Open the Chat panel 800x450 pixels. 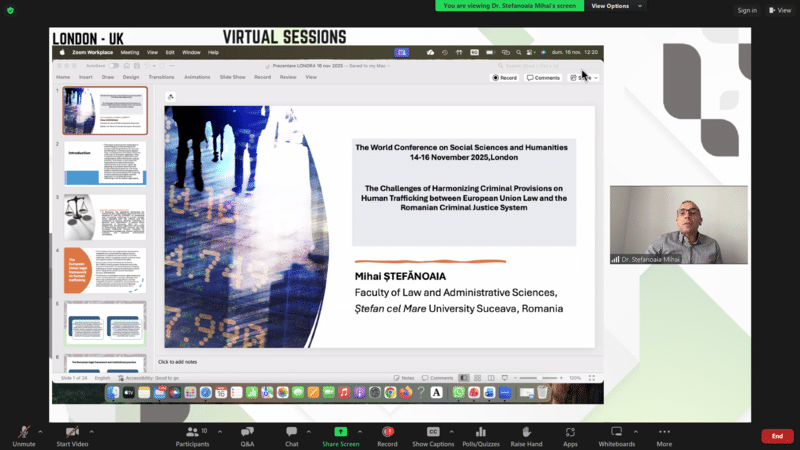pyautogui.click(x=291, y=435)
